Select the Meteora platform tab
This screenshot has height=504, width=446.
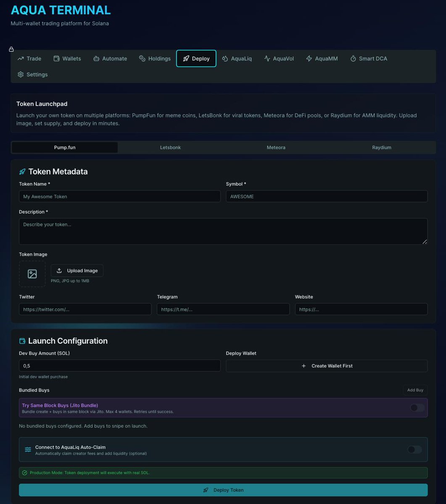tap(276, 147)
